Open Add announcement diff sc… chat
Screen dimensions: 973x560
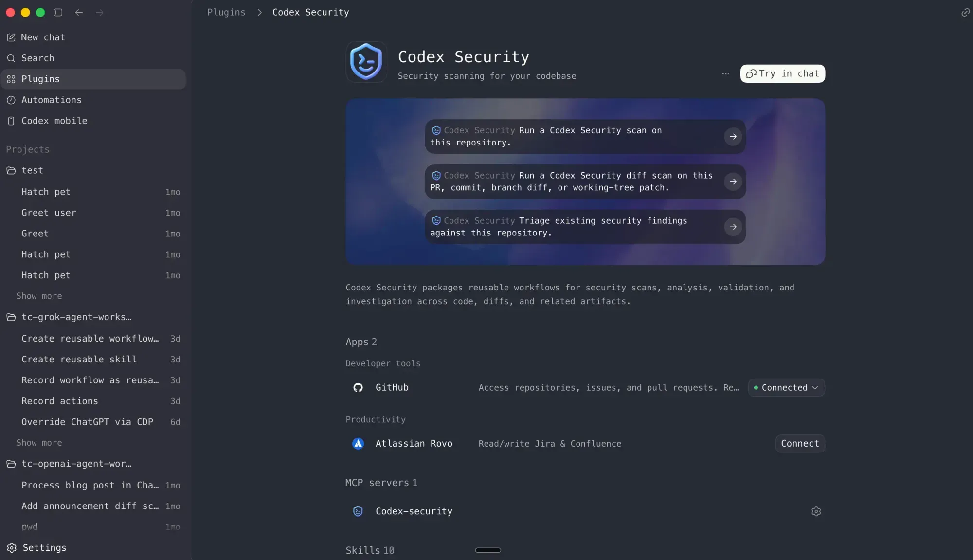[93, 506]
